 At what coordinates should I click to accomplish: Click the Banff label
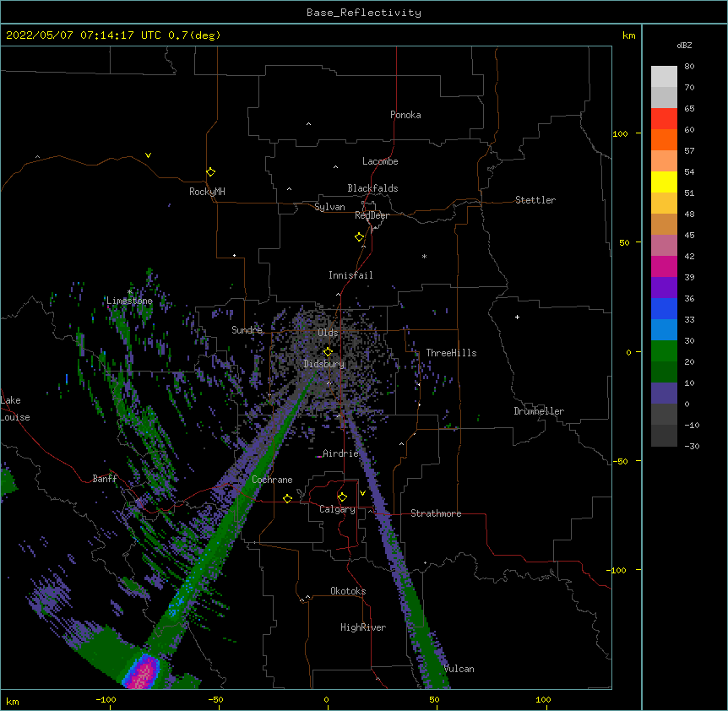coord(105,479)
